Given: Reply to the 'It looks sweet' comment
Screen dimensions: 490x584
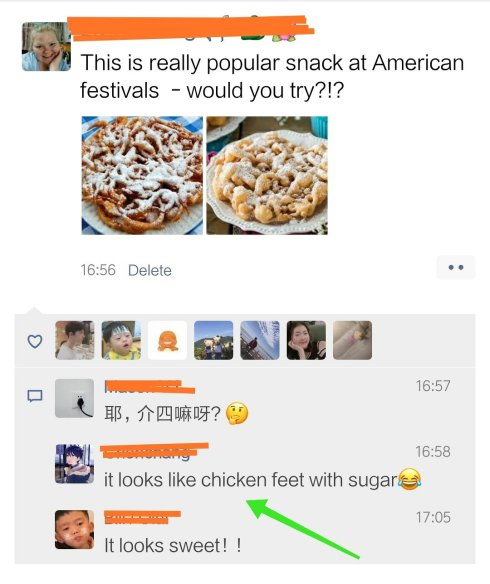Looking at the screenshot, I should (172, 546).
